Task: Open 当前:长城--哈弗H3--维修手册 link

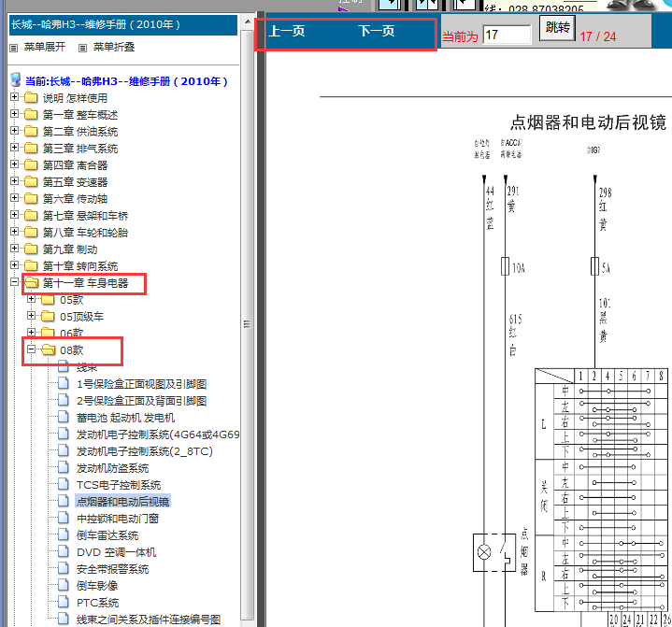Action: 127,81
